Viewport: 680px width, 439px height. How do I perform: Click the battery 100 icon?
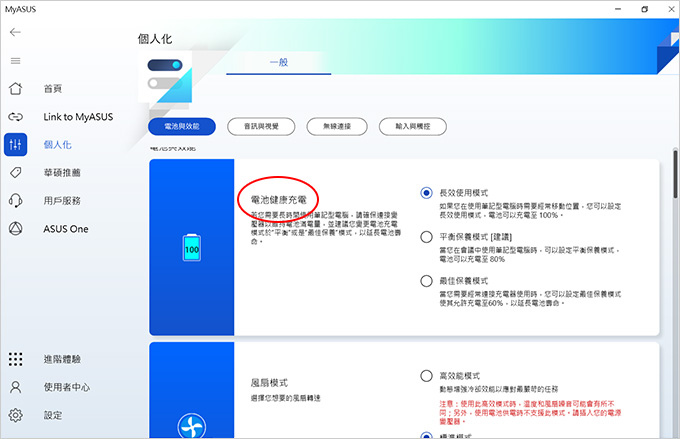192,248
